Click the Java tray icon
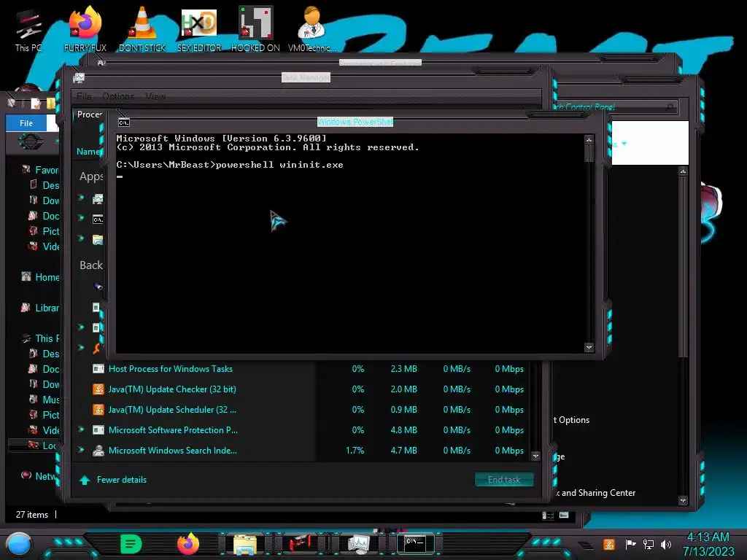Viewport: 747px width, 560px height. coord(609,544)
